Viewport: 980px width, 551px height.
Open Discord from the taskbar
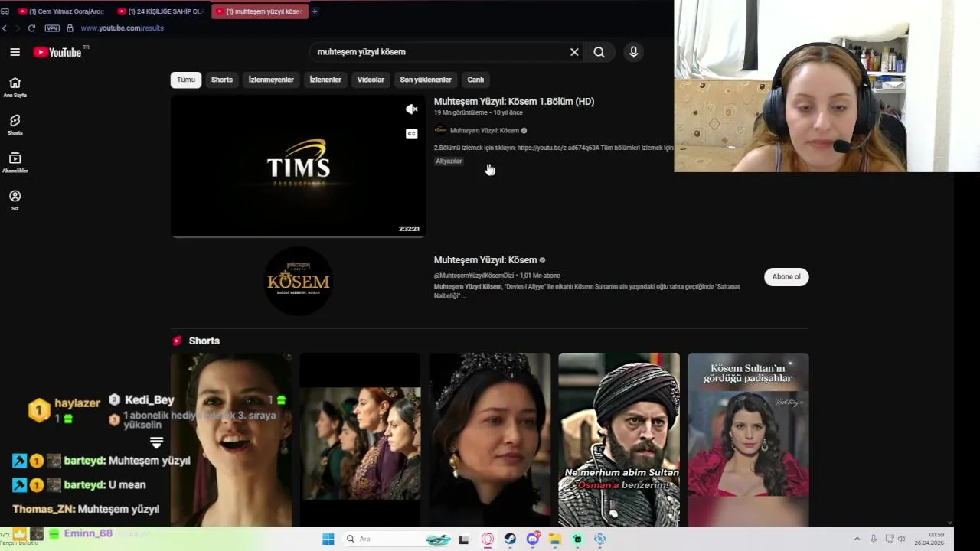[x=533, y=540]
